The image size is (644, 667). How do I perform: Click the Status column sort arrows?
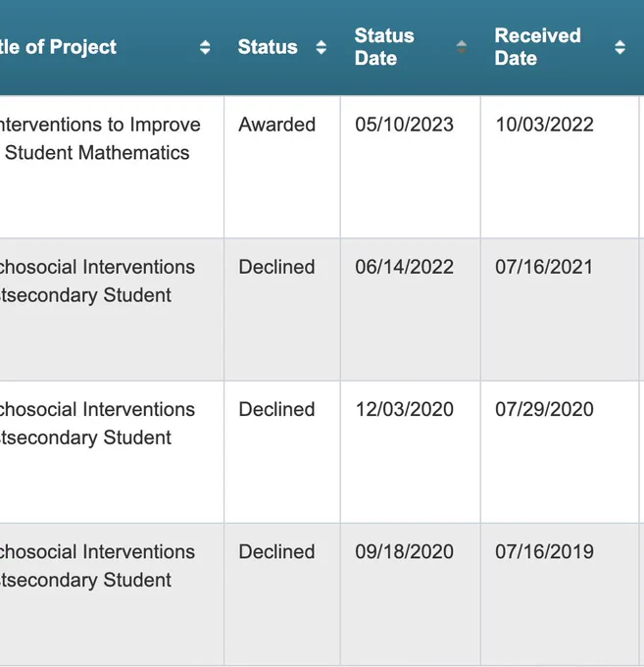click(322, 47)
